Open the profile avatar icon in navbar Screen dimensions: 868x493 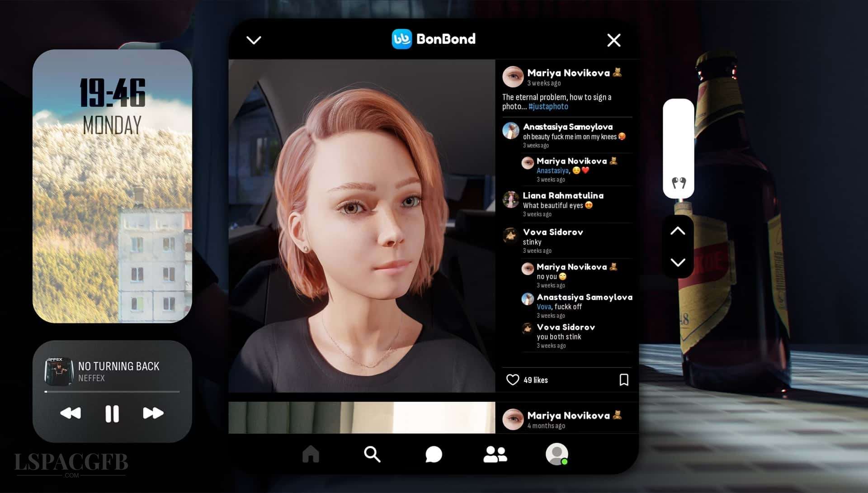tap(557, 454)
